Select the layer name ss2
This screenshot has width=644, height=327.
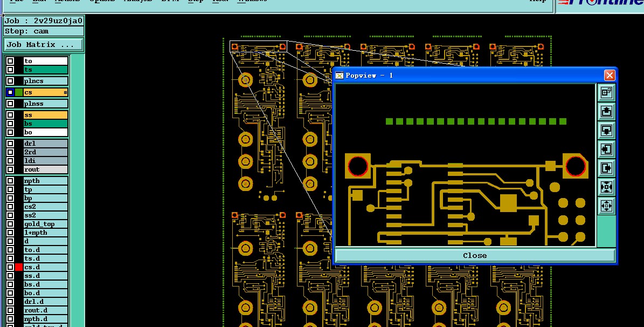point(46,215)
